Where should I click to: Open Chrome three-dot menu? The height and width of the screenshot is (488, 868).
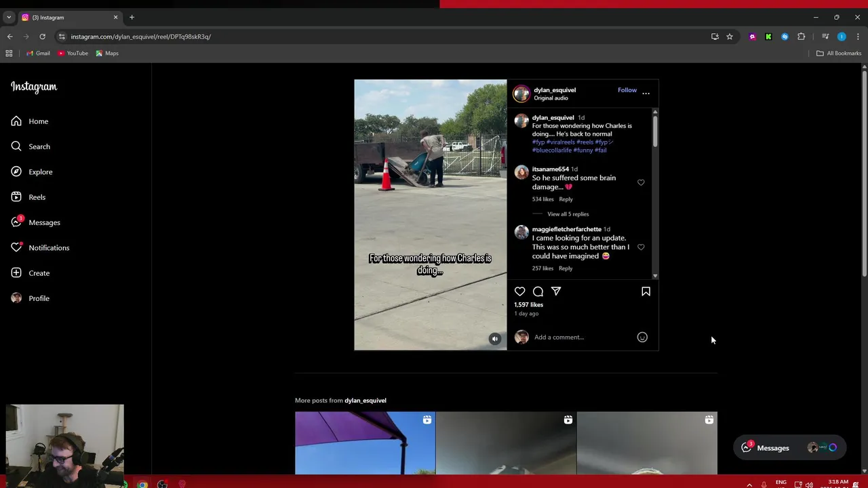[858, 37]
